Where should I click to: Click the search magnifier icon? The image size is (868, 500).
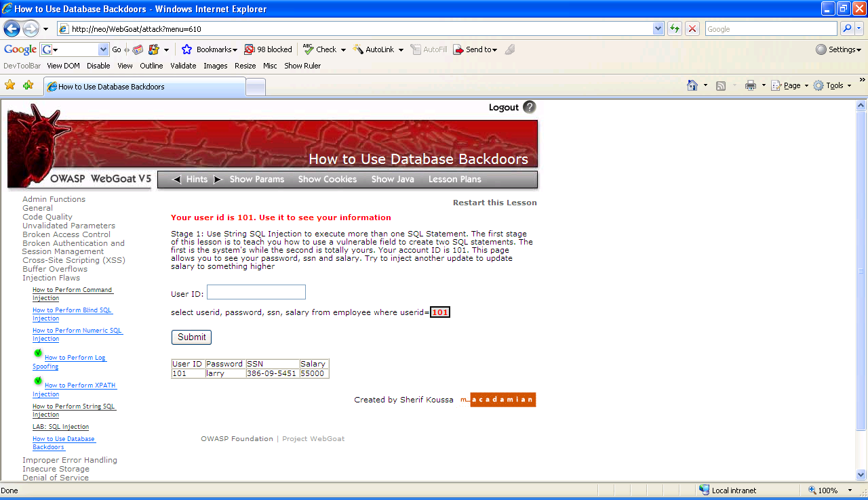(846, 28)
